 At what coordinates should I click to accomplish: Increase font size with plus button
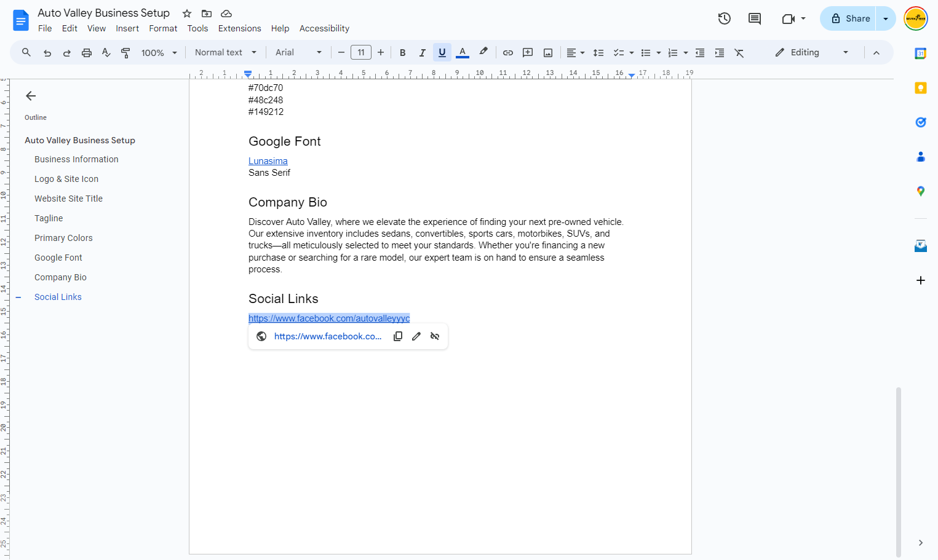[381, 53]
